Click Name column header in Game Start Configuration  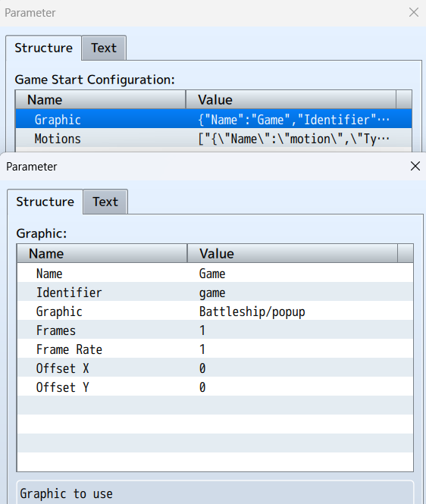click(x=101, y=99)
